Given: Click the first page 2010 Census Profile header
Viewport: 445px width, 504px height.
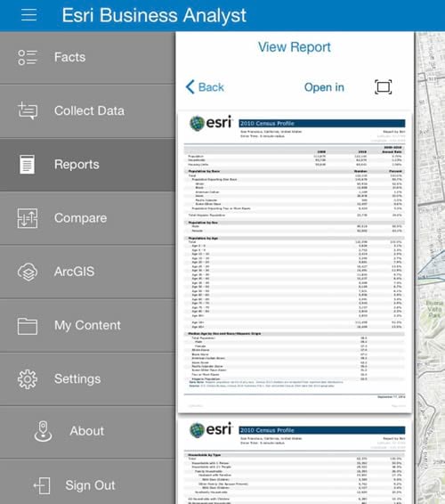Looking at the screenshot, I should pyautogui.click(x=322, y=124).
